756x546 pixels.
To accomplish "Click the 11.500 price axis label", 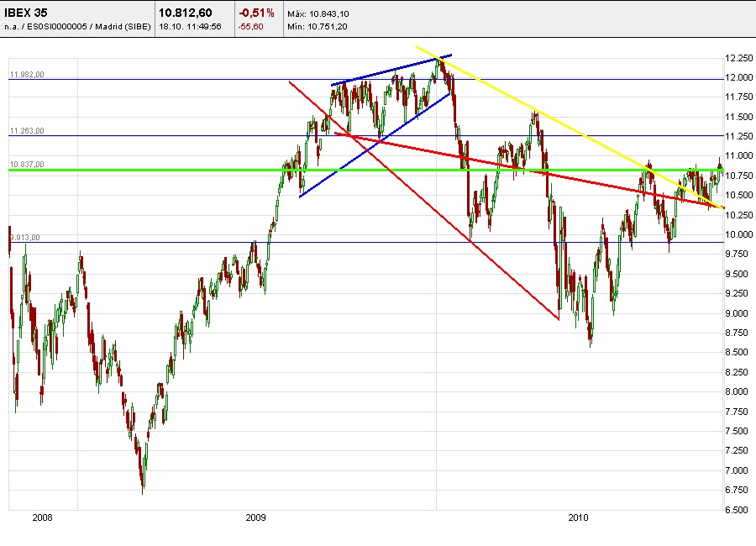I will tap(738, 117).
